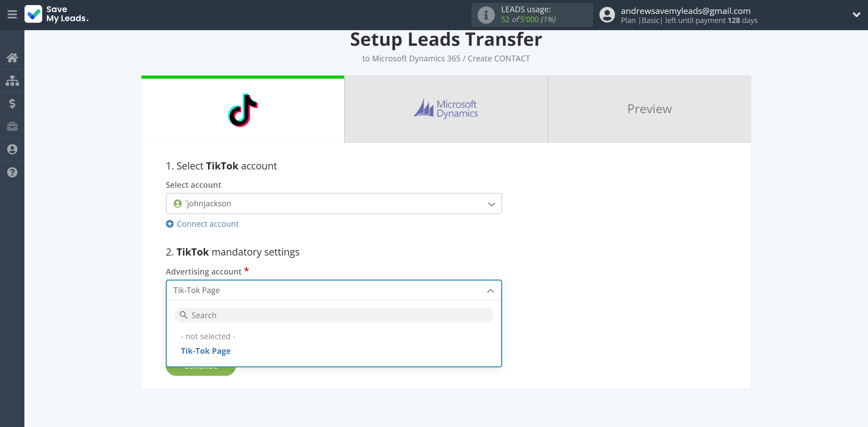
Task: Switch to the Microsoft Dynamics tab
Action: [446, 109]
